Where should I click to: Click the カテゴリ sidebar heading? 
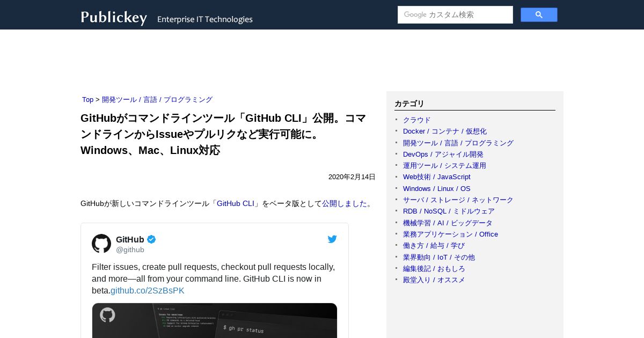(x=409, y=104)
